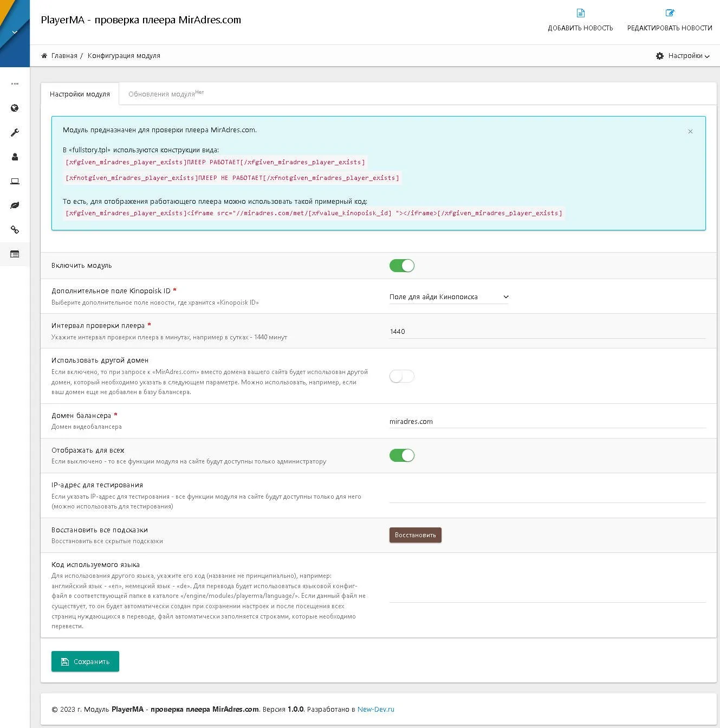Toggle the Включить модуль switch
The height and width of the screenshot is (728, 720).
point(402,266)
